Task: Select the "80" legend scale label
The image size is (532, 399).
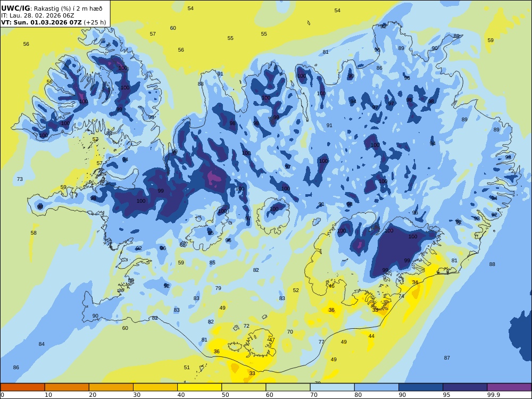Action: (358, 395)
